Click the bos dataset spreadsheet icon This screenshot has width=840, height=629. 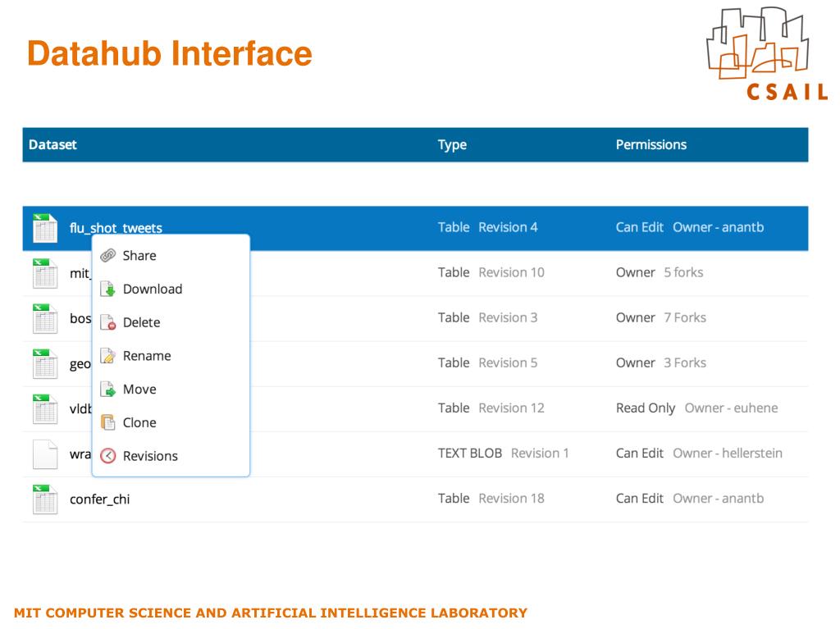pos(45,319)
